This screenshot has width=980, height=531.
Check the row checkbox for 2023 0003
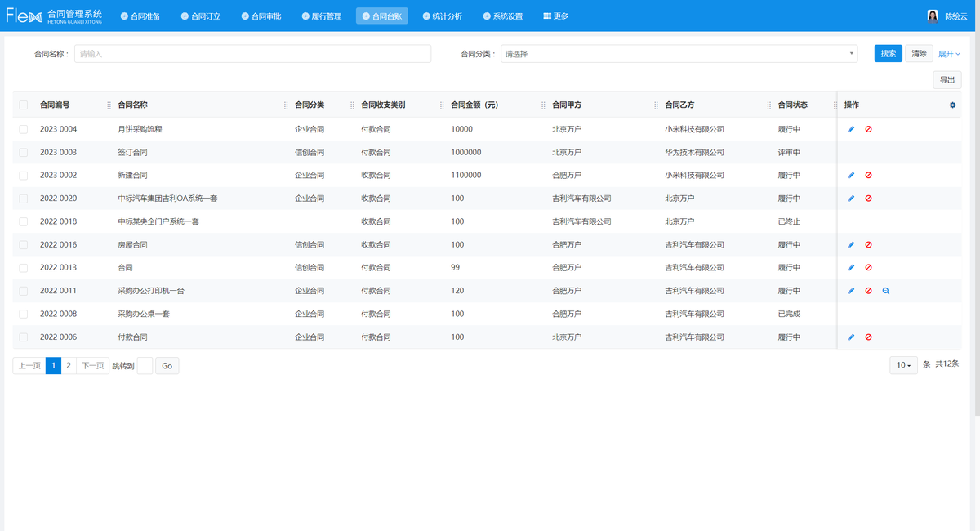coord(24,153)
